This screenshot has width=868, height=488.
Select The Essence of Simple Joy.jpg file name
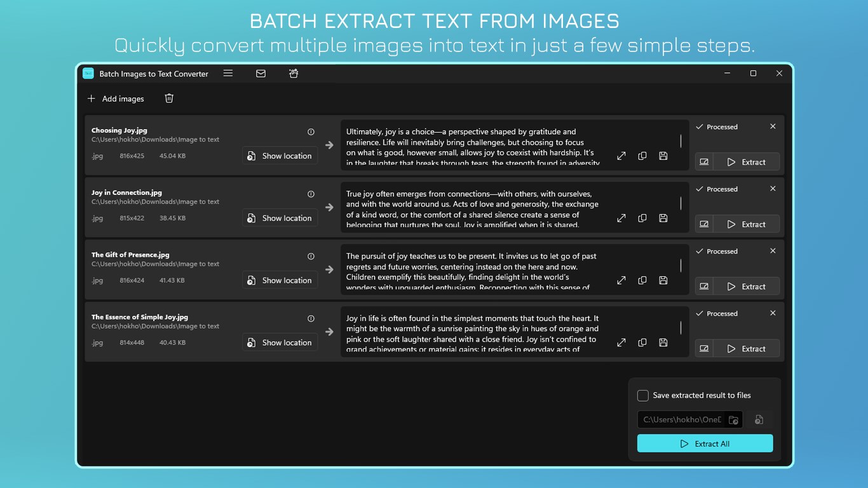pos(140,317)
